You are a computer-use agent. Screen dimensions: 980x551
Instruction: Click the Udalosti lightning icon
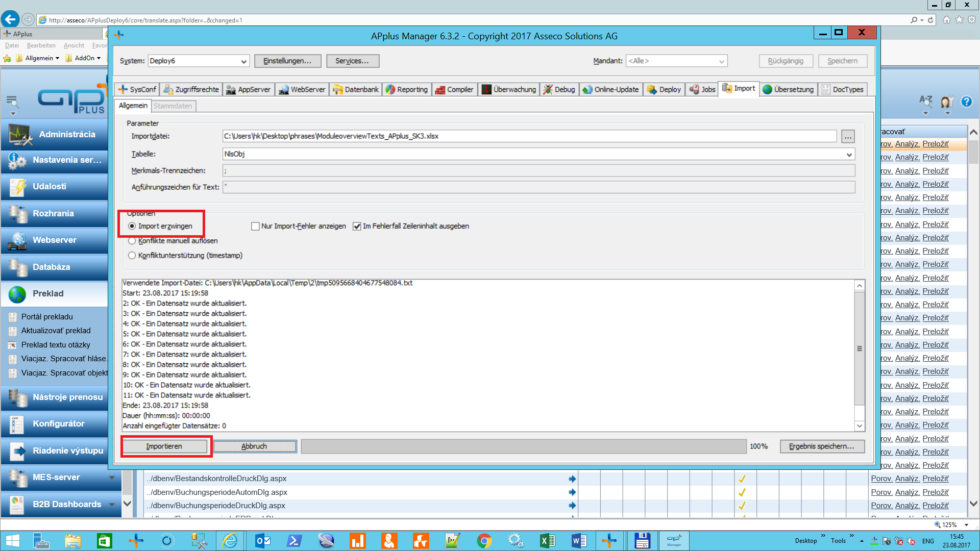[x=18, y=187]
